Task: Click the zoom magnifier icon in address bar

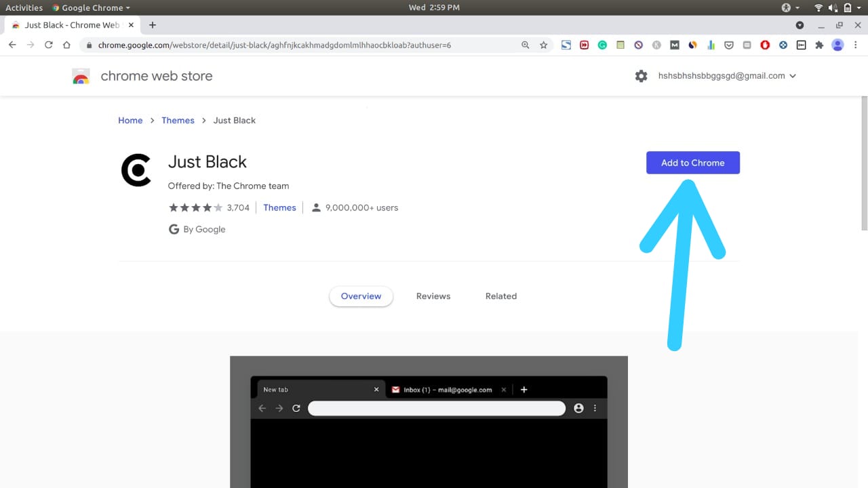Action: 525,45
